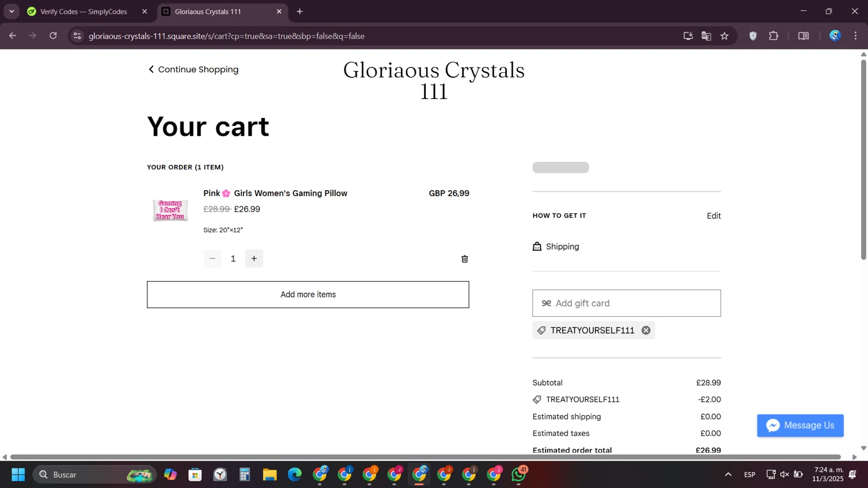Open the shield extension icon

(753, 36)
